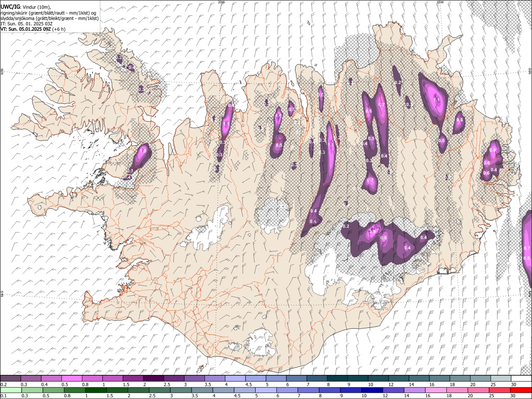This screenshot has width=532, height=399.
Task: Click the violet 12 swatch in lower row
Action: tap(393, 390)
